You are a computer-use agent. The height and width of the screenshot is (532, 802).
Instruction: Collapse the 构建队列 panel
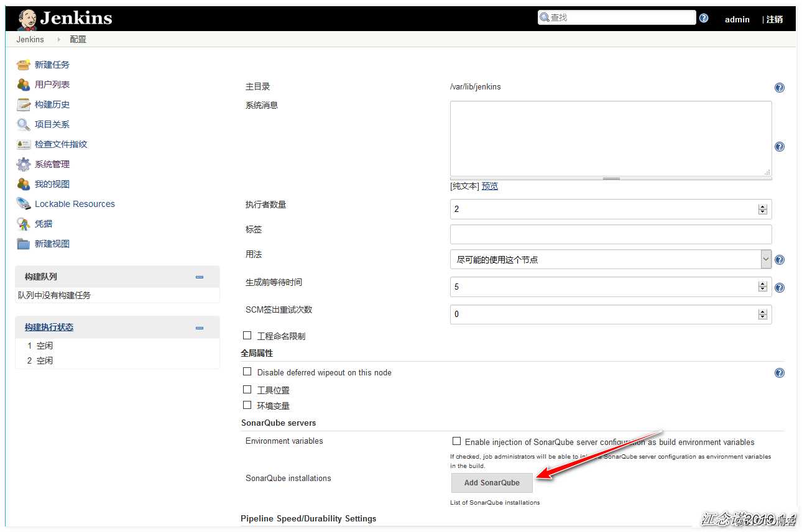tap(200, 277)
